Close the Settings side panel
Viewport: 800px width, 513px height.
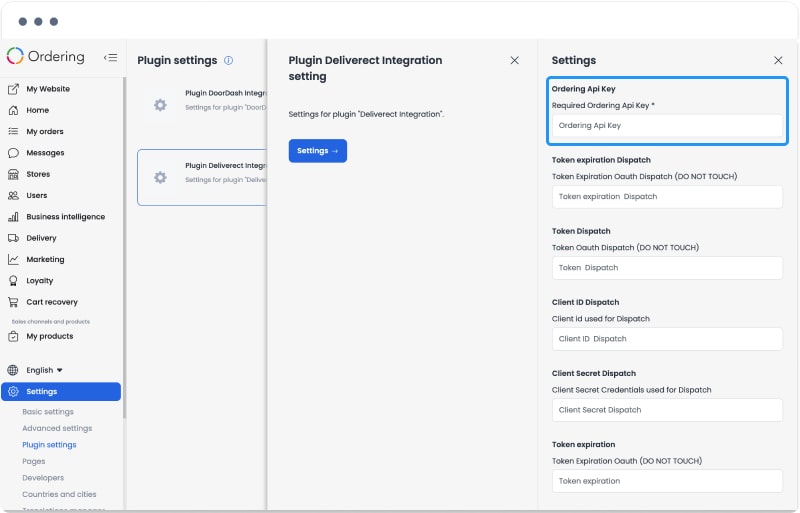[778, 60]
